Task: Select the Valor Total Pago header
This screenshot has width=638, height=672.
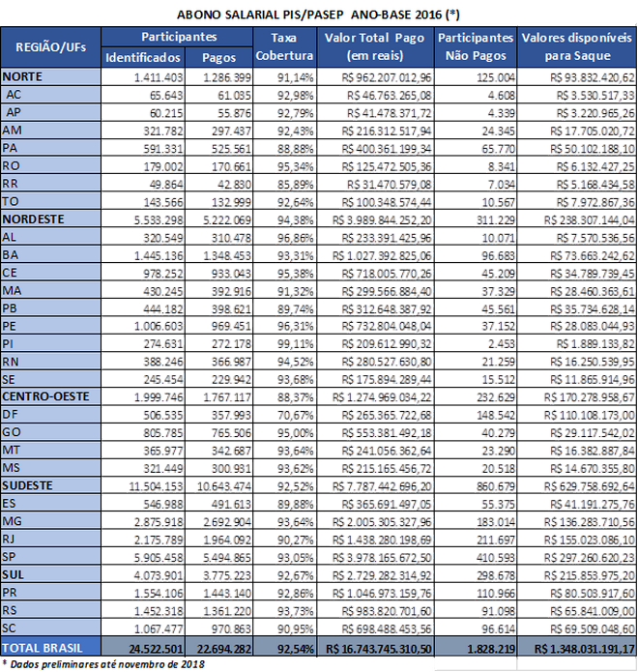Action: click(376, 46)
